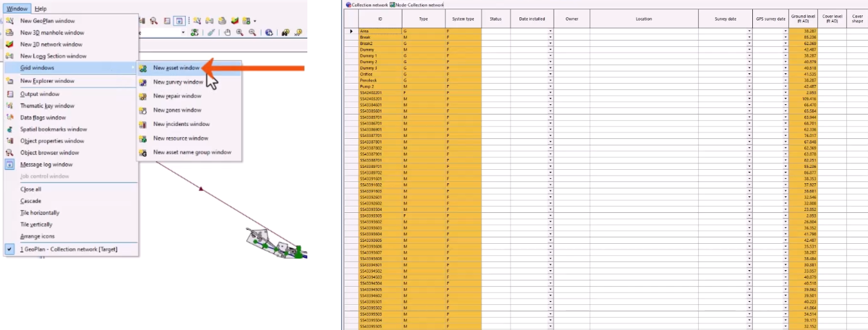868x330 pixels.
Task: Click the 'Penstock' ID cell
Action: coord(380,80)
